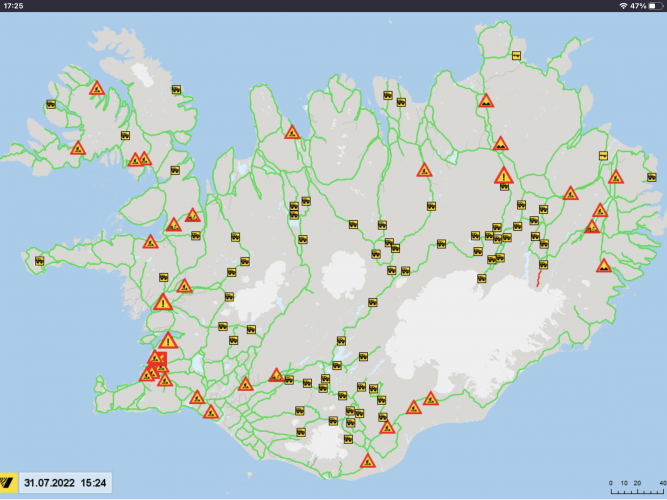Click the yellow sign at Snæfellsnes peninsula's western tip

click(x=39, y=261)
